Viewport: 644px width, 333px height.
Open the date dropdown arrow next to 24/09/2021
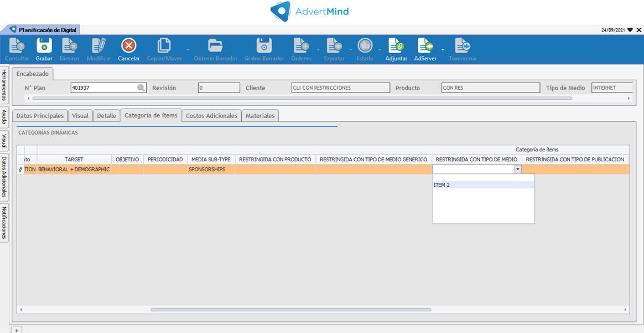tap(630, 30)
